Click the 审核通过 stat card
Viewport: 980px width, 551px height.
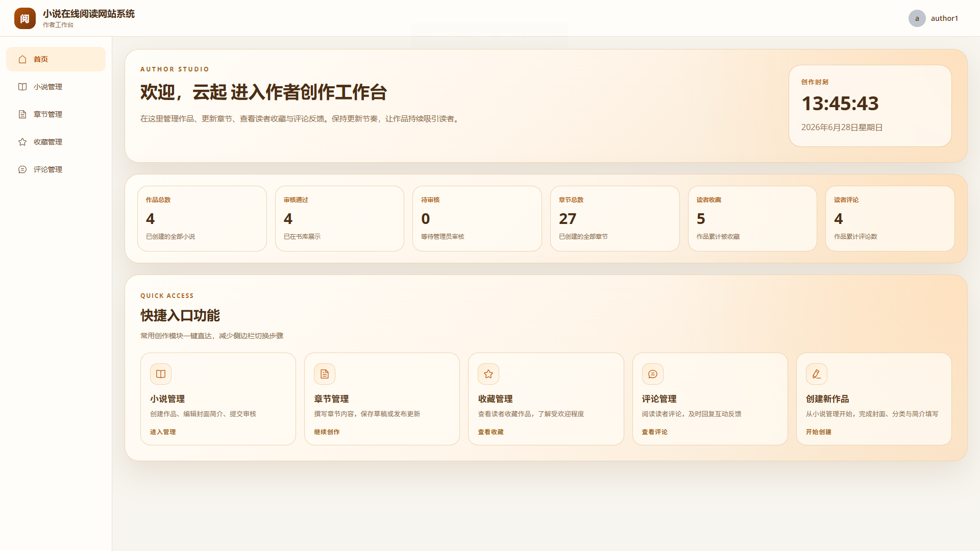point(339,218)
